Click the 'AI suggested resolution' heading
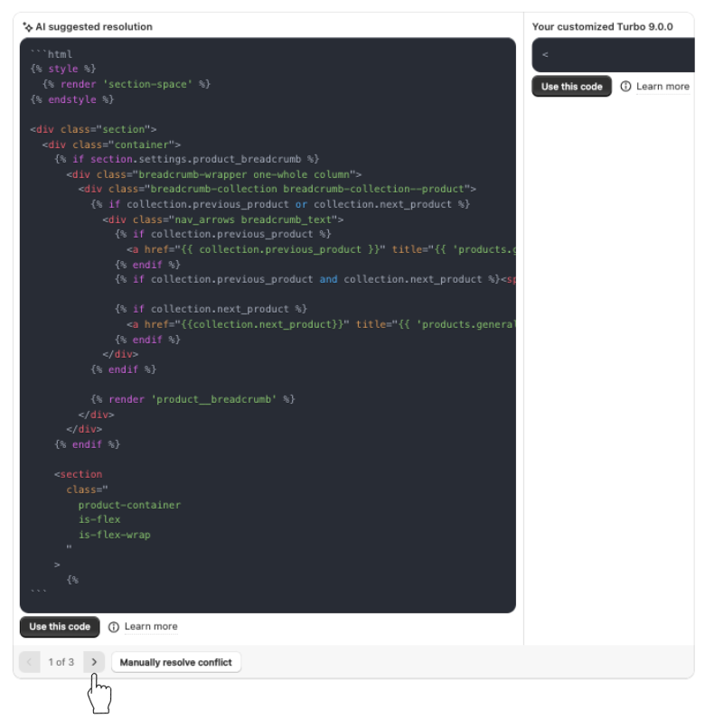This screenshot has width=705, height=728. click(x=94, y=27)
